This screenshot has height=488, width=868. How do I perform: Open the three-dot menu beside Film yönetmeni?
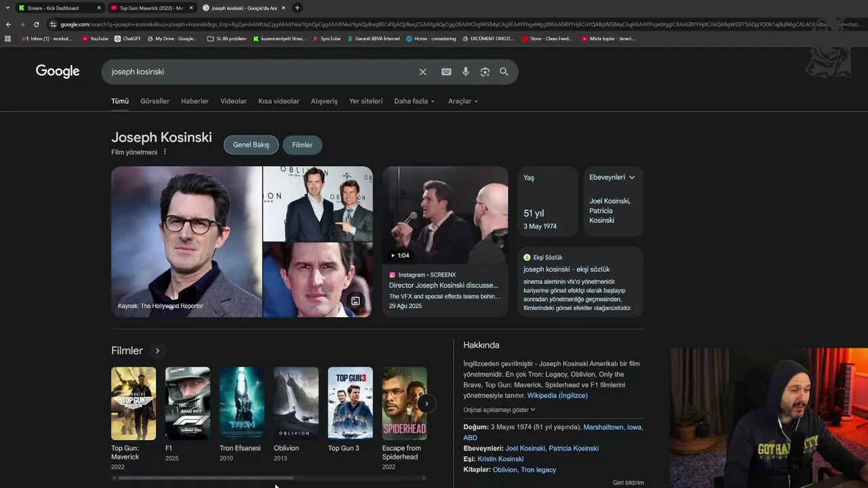click(165, 152)
